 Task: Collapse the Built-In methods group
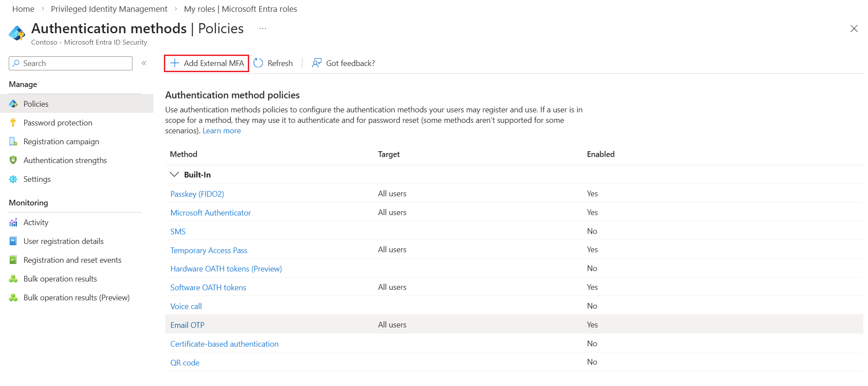[x=174, y=174]
